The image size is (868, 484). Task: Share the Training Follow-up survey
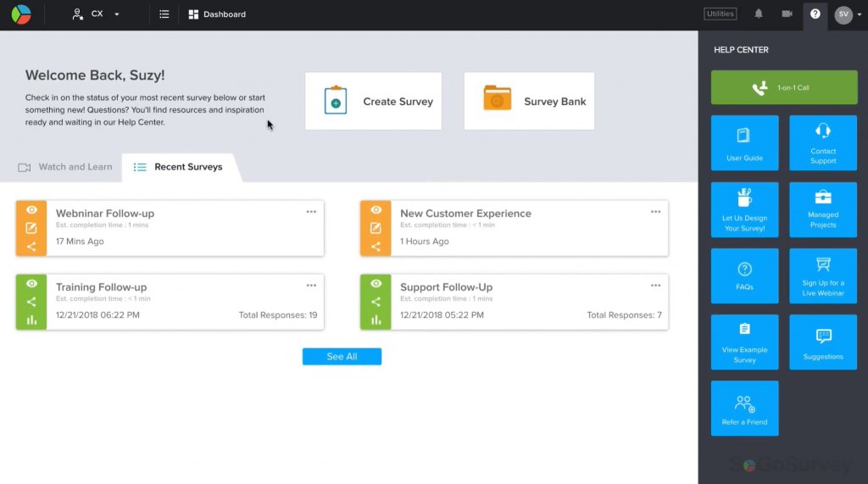[31, 302]
